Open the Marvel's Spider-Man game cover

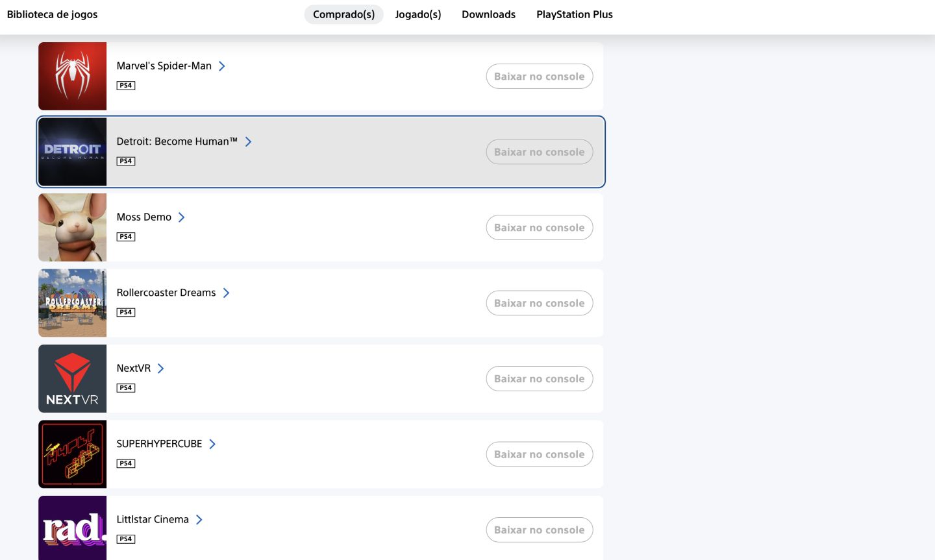point(72,76)
